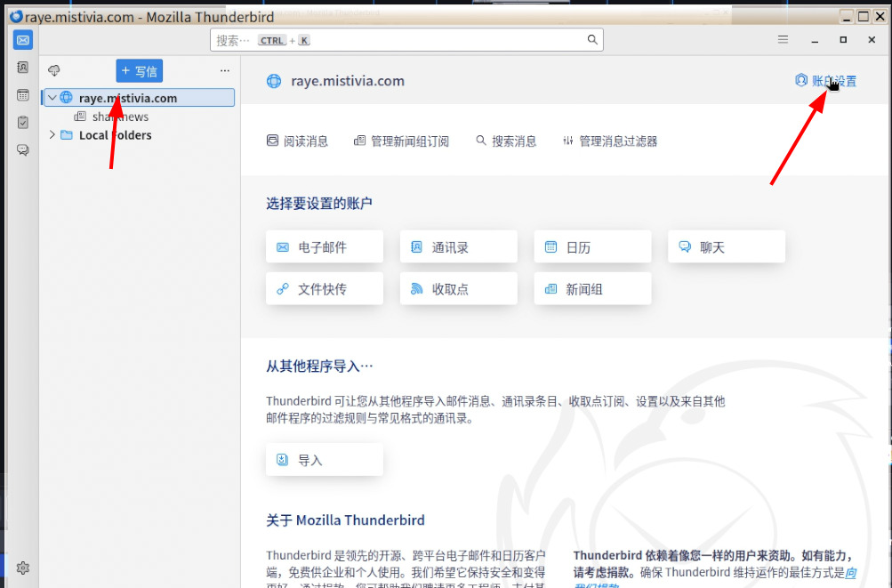The height and width of the screenshot is (588, 892).
Task: Set up a 日历 calendar
Action: [x=593, y=247]
